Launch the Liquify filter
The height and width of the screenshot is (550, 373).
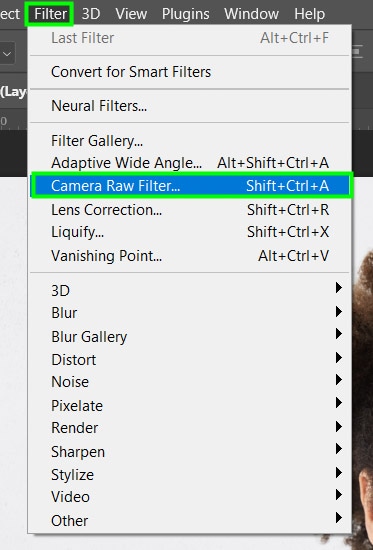pos(190,232)
